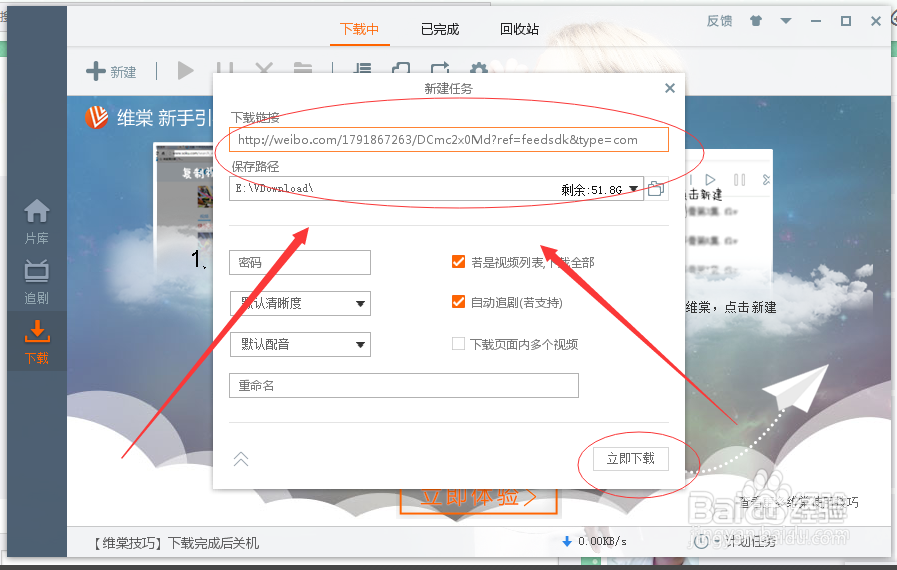This screenshot has height=570, width=897.
Task: Click the 下载链接 URL input field
Action: click(x=449, y=140)
